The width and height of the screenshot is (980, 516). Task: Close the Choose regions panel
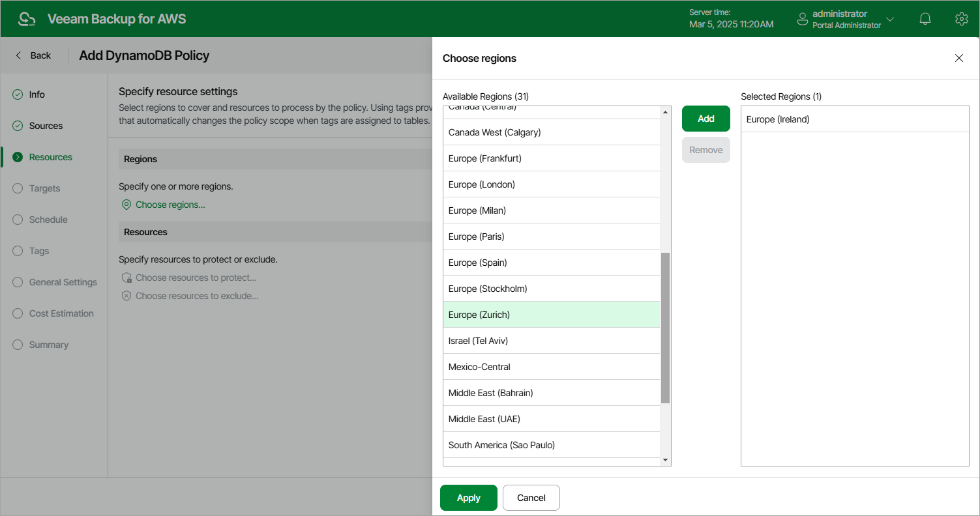pos(958,58)
